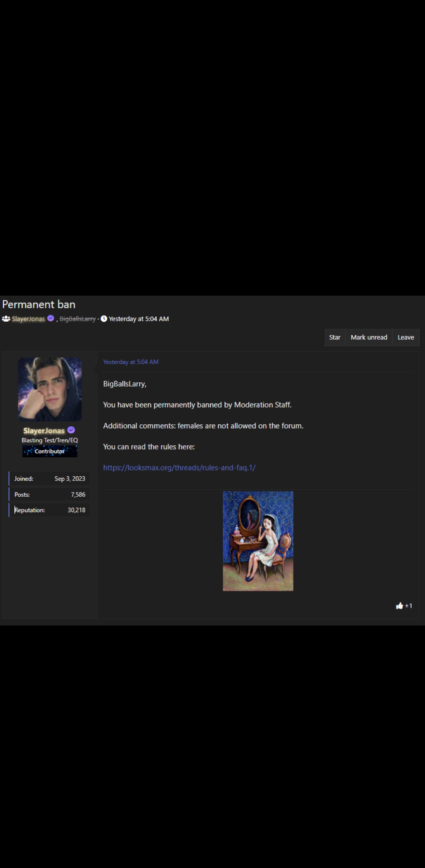View the Posts count of 7,586
Screen dimensions: 425x868
click(78, 494)
